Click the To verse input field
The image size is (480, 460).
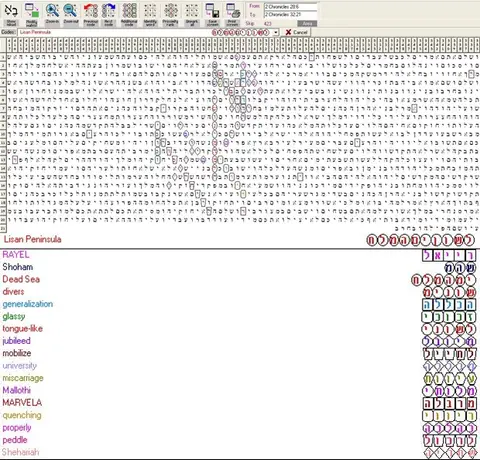pos(290,15)
